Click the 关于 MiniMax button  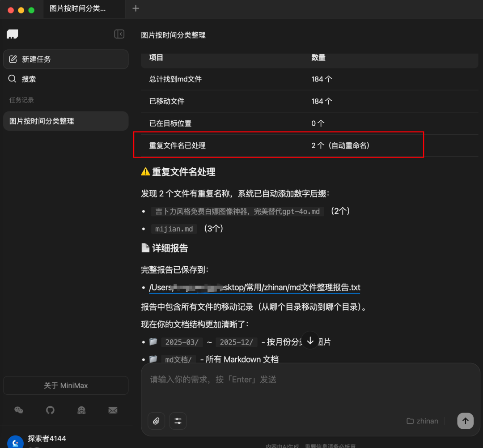[66, 385]
